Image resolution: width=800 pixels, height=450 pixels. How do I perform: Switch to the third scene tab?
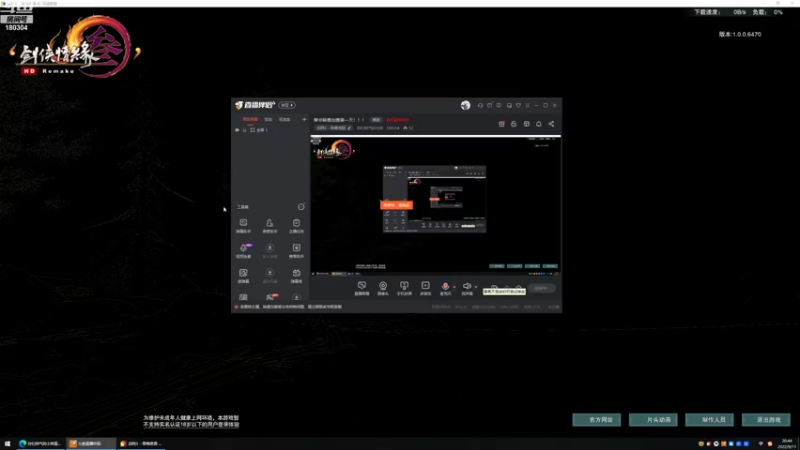pyautogui.click(x=284, y=119)
